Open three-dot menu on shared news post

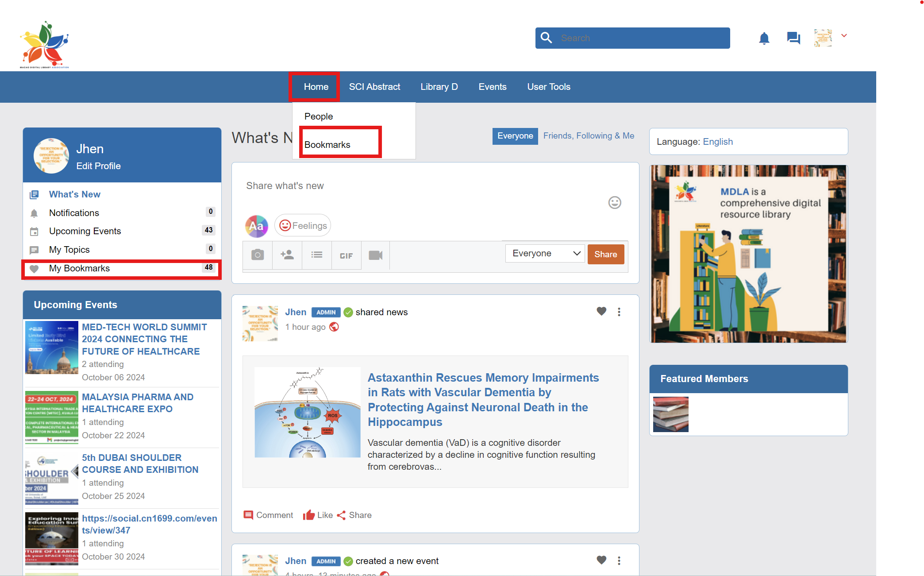(619, 312)
